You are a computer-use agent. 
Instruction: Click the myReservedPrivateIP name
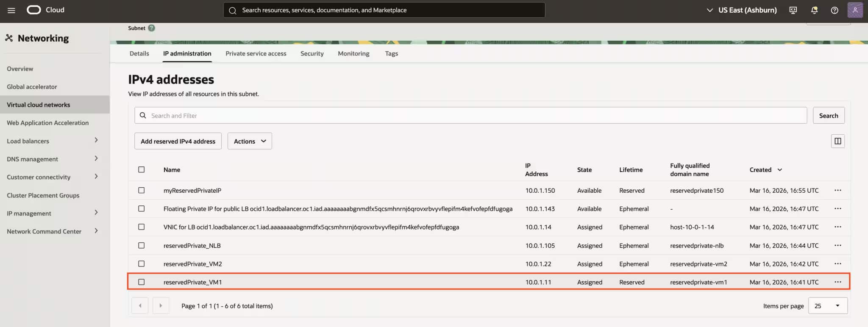point(192,191)
